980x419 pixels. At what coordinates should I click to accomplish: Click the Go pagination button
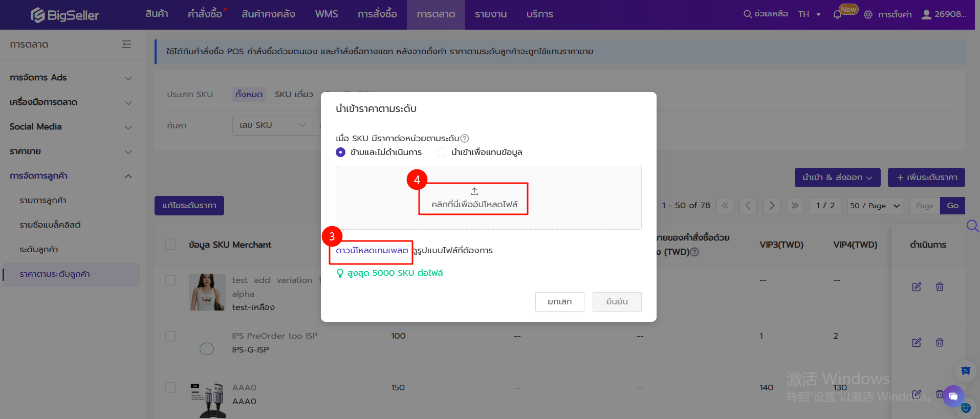pyautogui.click(x=952, y=206)
